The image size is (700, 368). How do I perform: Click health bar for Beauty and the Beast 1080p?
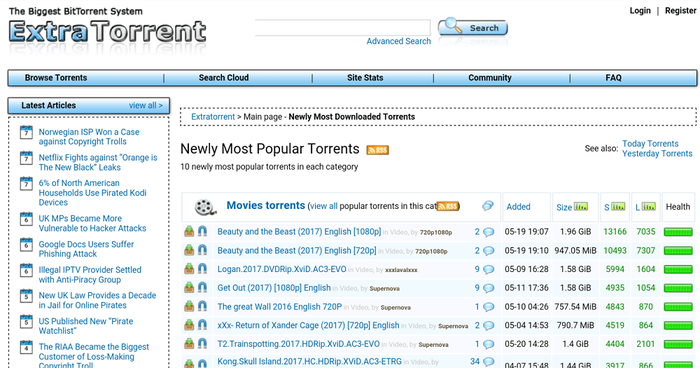tap(678, 232)
